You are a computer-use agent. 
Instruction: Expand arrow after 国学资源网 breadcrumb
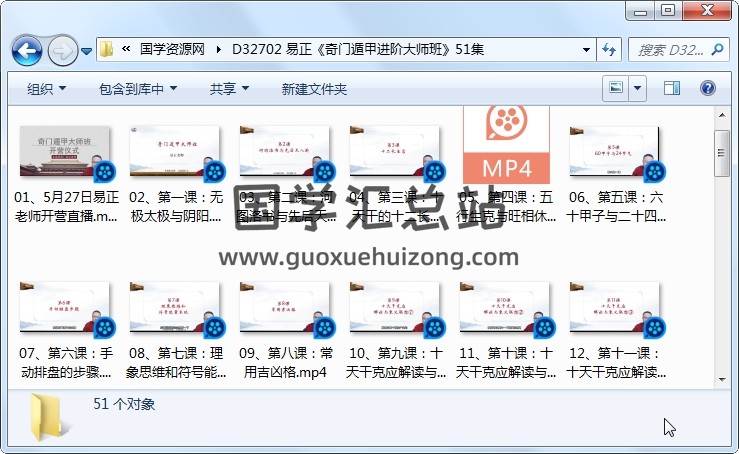(218, 49)
